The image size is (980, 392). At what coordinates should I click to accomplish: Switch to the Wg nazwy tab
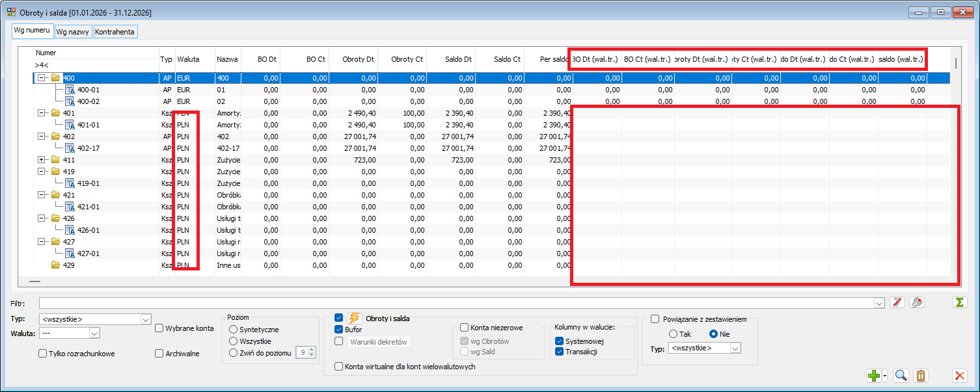pyautogui.click(x=73, y=31)
